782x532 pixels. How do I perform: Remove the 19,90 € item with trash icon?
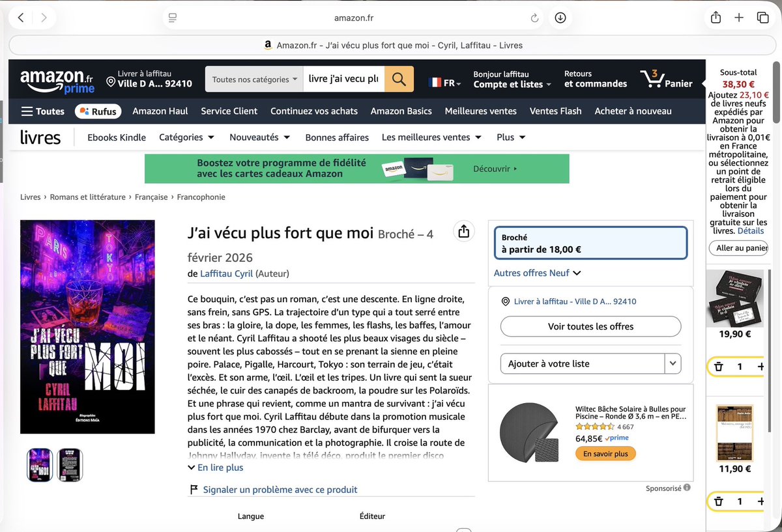click(x=718, y=367)
